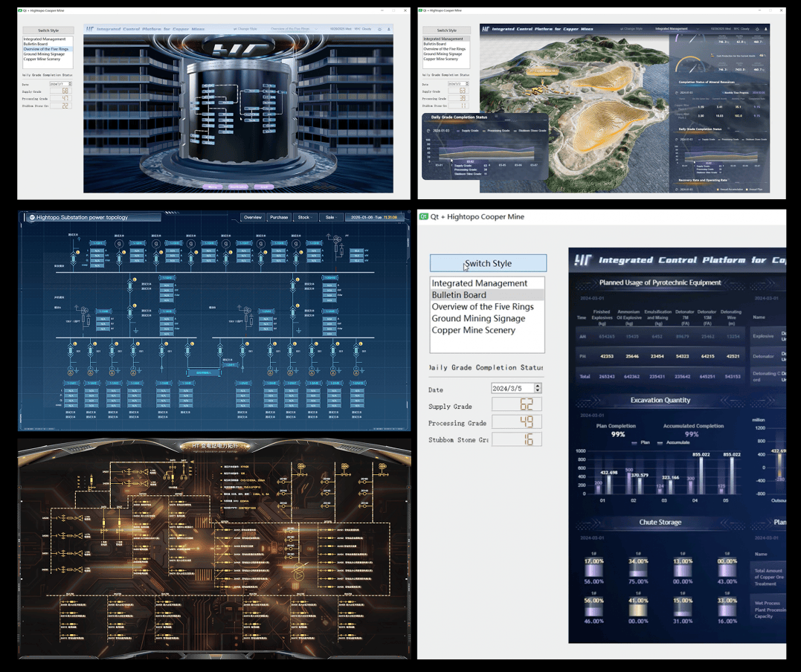Viewport: 801px width, 672px height.
Task: Expand the Stock dropdown in substation panel
Action: point(306,218)
